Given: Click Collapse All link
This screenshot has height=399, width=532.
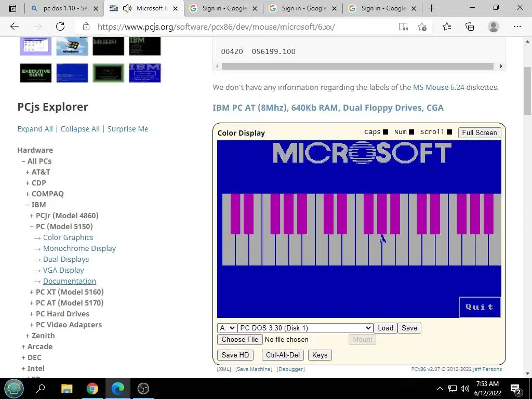Looking at the screenshot, I should [x=80, y=129].
